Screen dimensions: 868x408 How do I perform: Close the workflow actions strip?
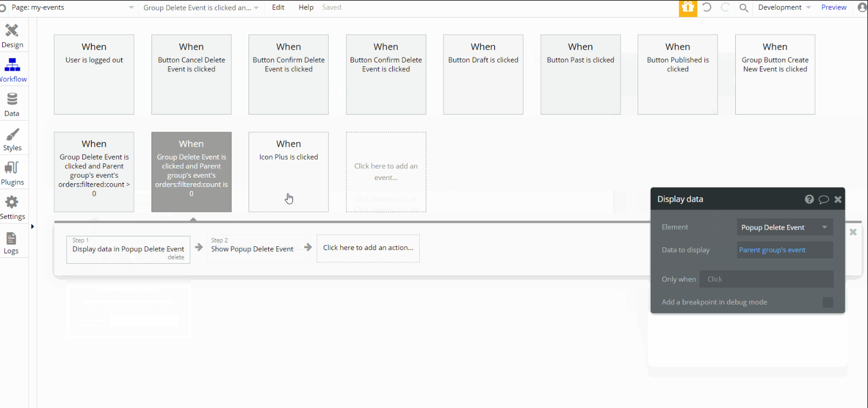[x=853, y=232]
